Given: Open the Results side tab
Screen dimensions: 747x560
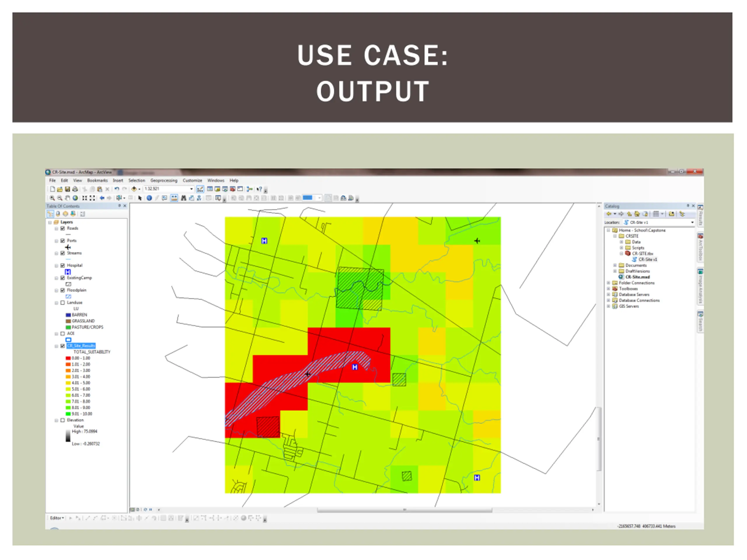Looking at the screenshot, I should point(700,215).
